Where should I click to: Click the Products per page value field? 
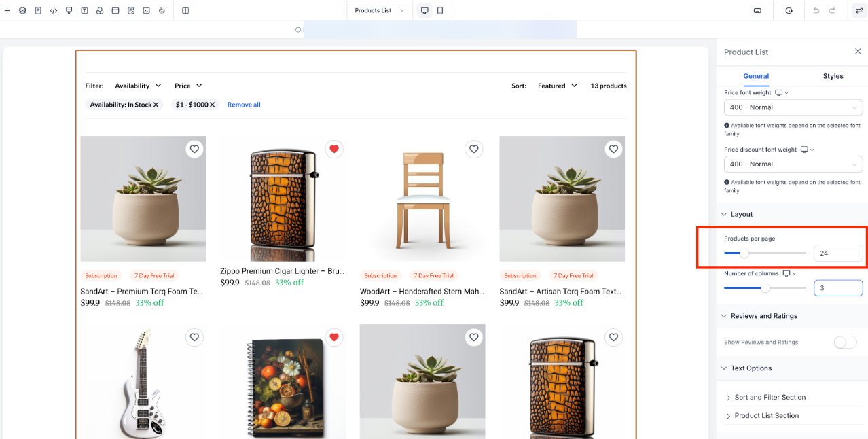point(838,253)
